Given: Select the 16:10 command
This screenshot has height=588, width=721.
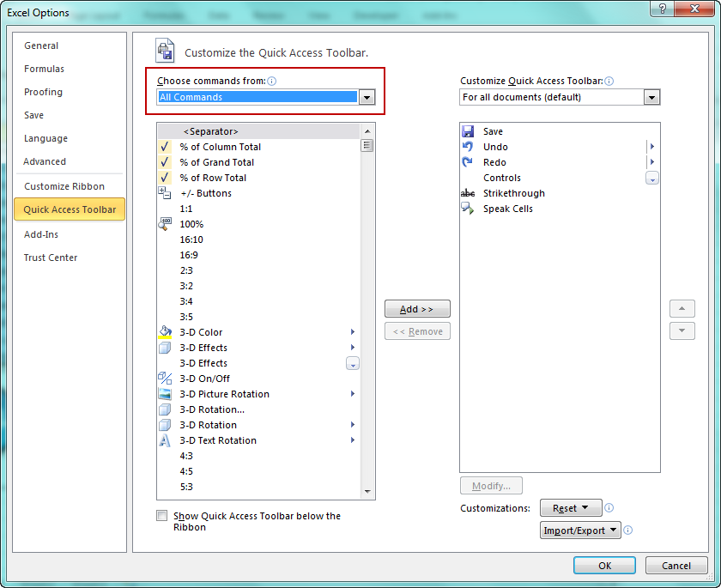Looking at the screenshot, I should pos(259,239).
